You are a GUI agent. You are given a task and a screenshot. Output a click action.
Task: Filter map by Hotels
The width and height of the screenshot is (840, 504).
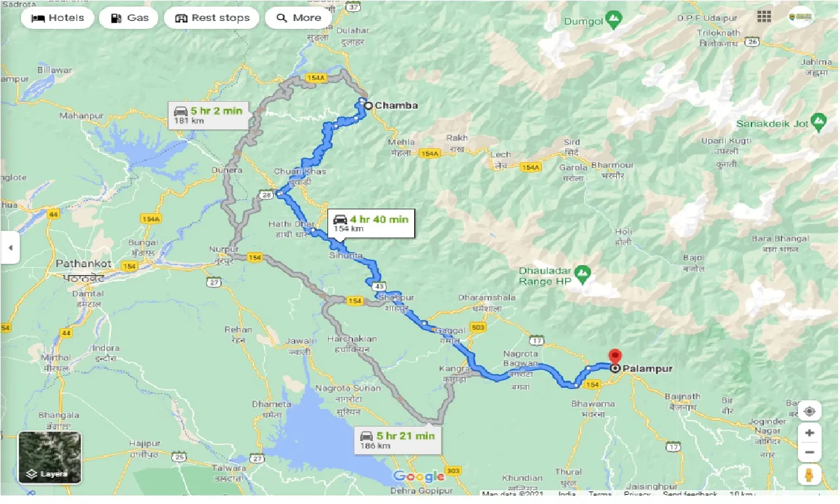(58, 18)
